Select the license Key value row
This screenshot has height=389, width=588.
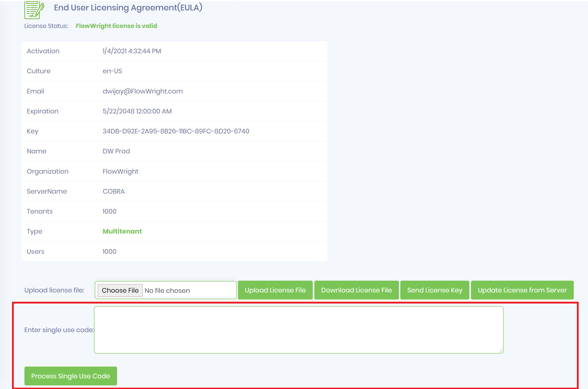point(176,131)
